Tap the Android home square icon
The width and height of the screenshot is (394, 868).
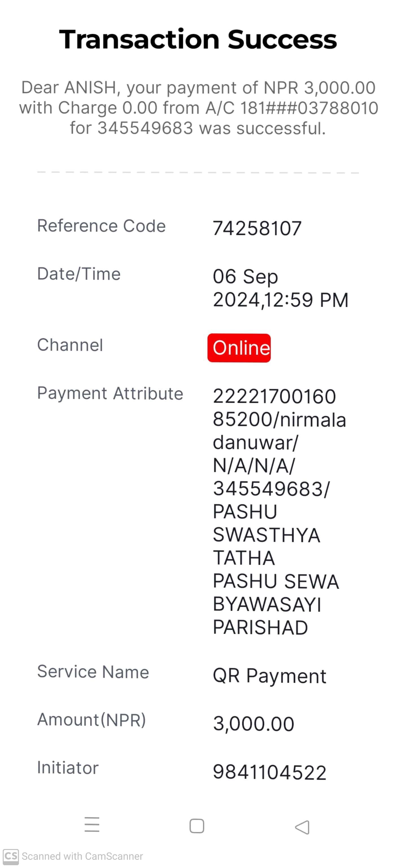[197, 825]
